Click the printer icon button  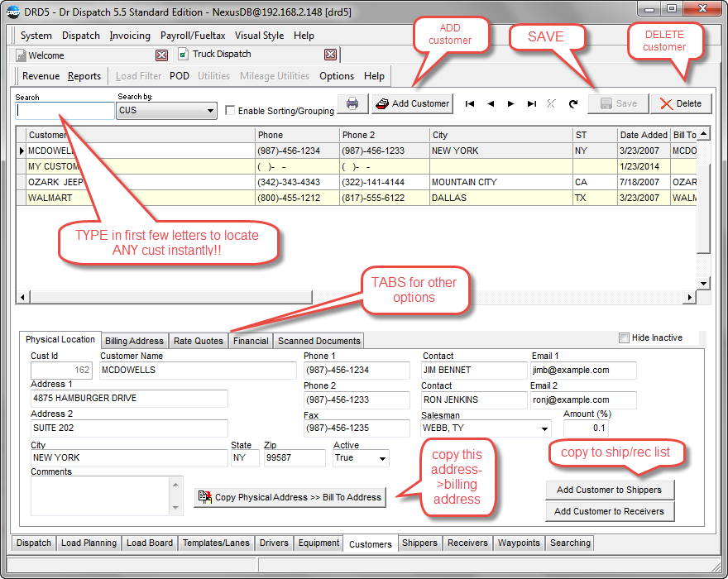(x=352, y=103)
